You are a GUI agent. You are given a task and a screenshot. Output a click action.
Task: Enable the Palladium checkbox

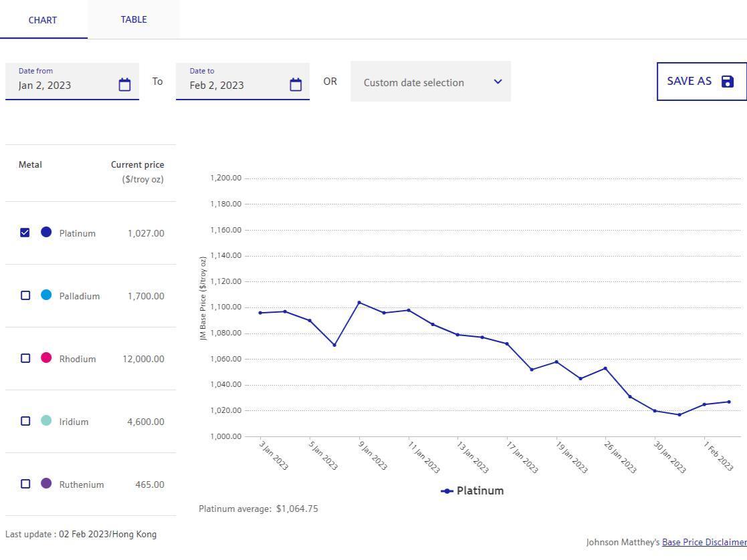(x=25, y=295)
